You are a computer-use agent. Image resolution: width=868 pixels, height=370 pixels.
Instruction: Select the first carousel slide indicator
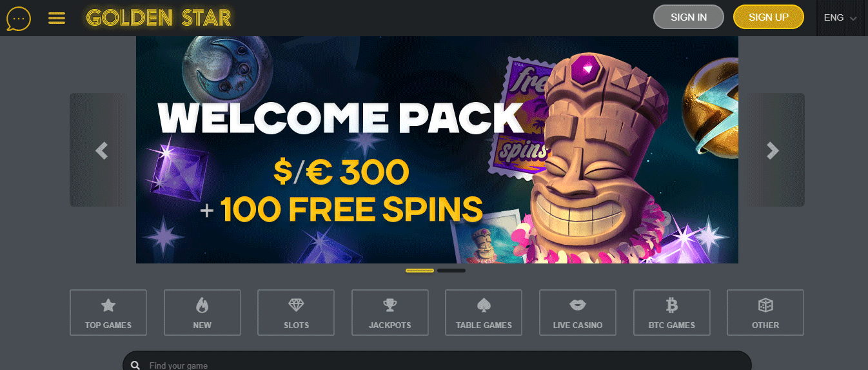[420, 271]
